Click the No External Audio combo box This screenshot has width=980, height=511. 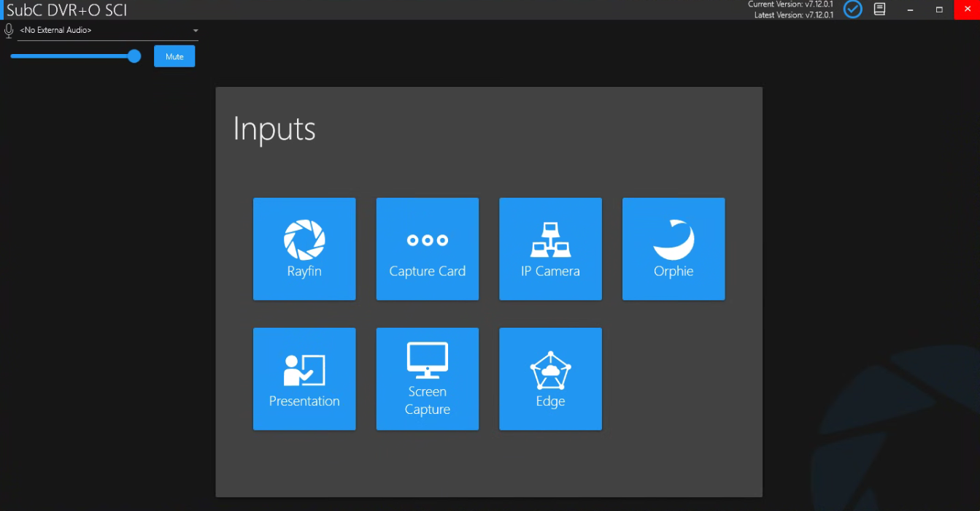[x=108, y=31]
